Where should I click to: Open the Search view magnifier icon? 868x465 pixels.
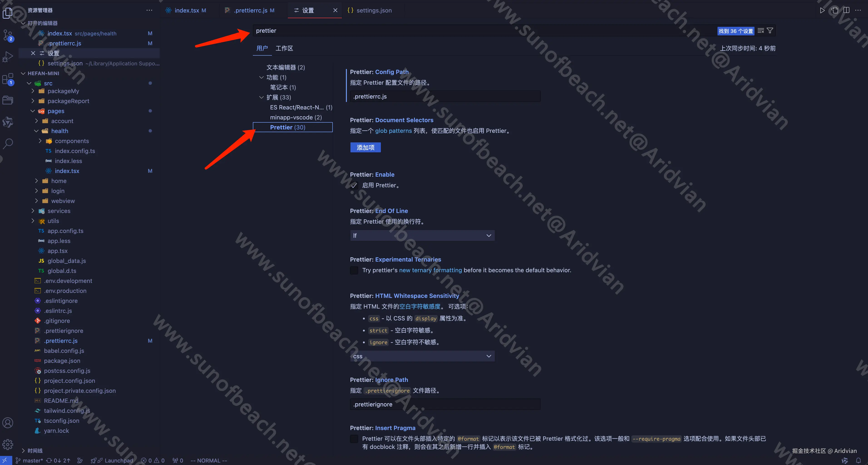click(x=7, y=143)
